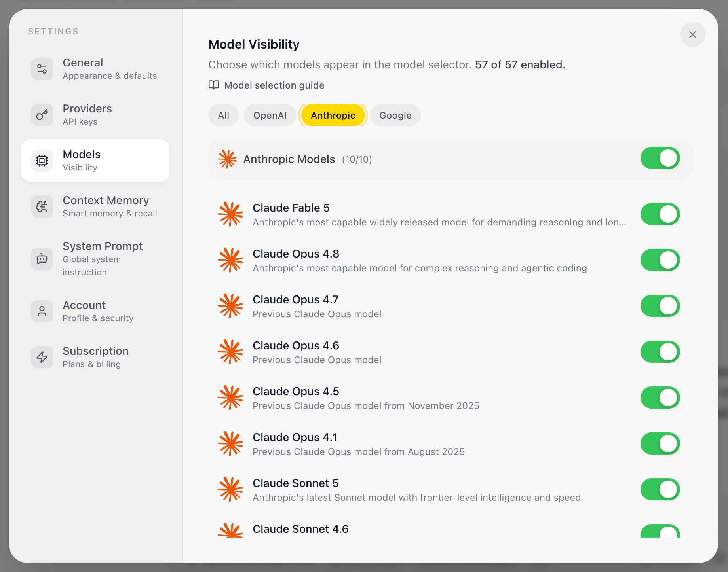
Task: Click the Claude Fable 5 model name
Action: pos(291,208)
